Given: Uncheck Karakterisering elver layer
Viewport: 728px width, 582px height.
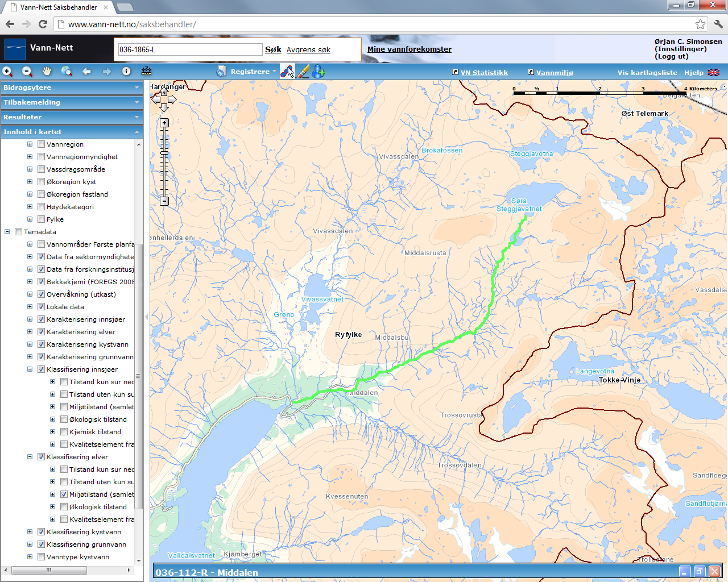Looking at the screenshot, I should click(41, 332).
